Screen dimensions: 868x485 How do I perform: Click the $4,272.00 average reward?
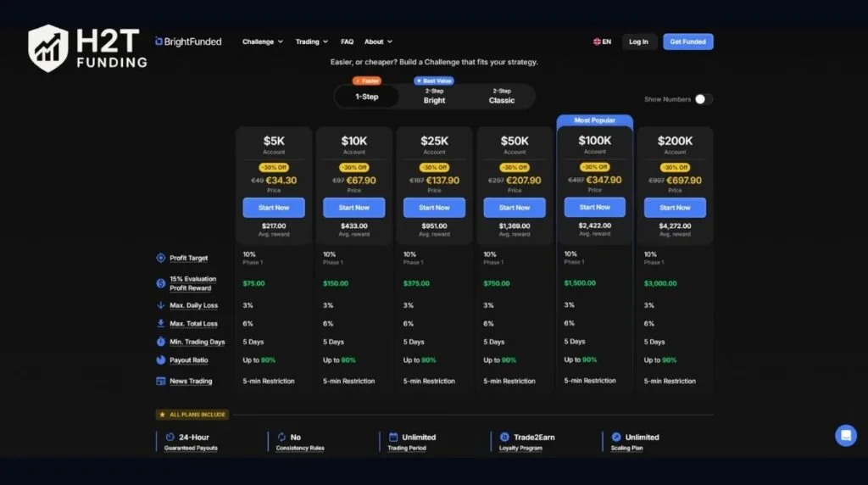(x=675, y=226)
